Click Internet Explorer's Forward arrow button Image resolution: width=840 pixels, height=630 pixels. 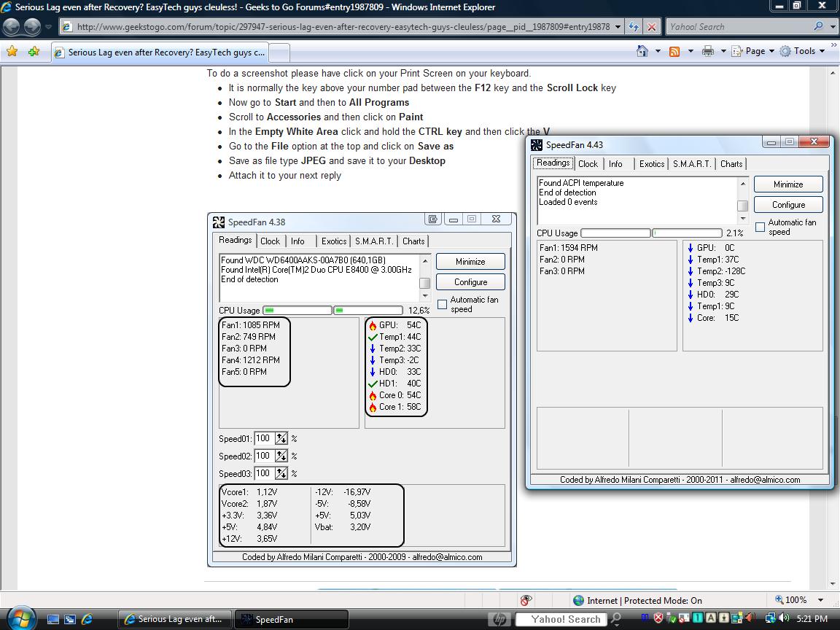pyautogui.click(x=32, y=26)
